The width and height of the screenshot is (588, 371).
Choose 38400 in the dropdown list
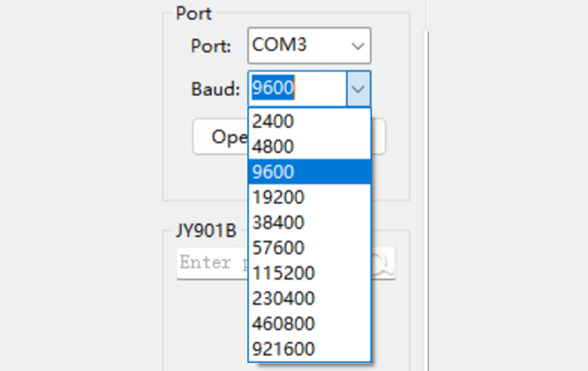309,223
